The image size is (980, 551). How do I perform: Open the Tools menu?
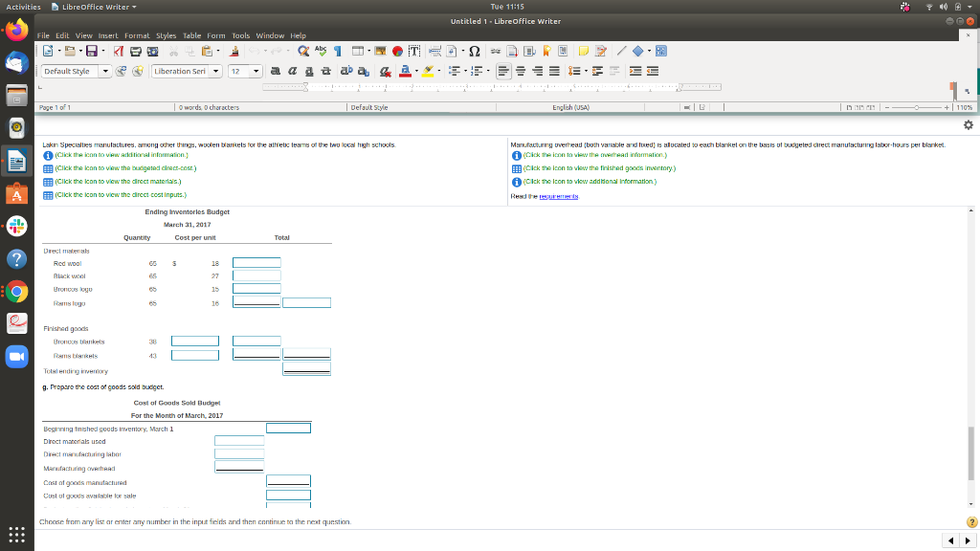coord(240,35)
